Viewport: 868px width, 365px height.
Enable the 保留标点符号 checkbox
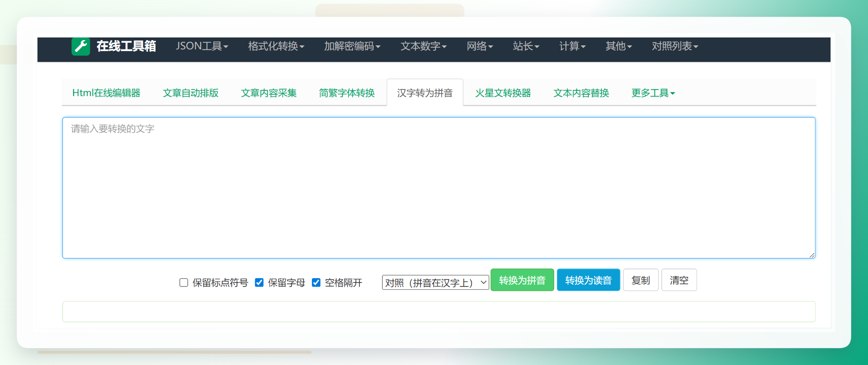pyautogui.click(x=184, y=283)
